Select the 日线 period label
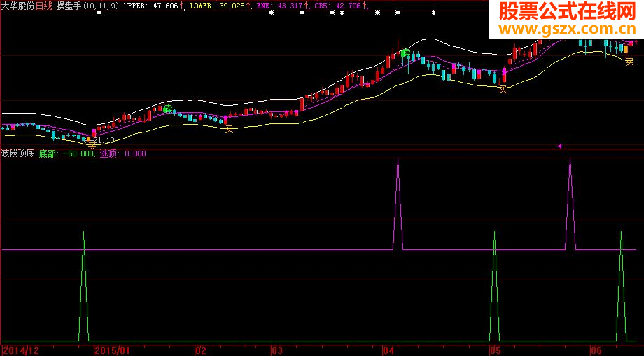 coord(44,6)
